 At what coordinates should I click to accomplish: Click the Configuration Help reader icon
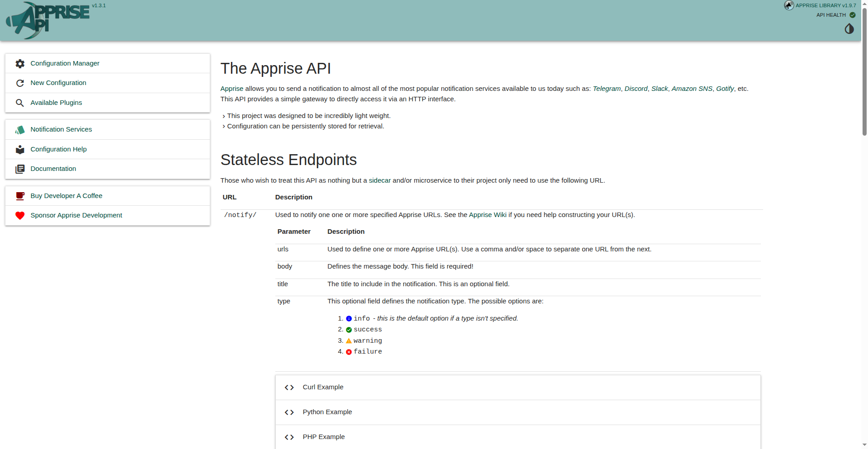(x=20, y=150)
